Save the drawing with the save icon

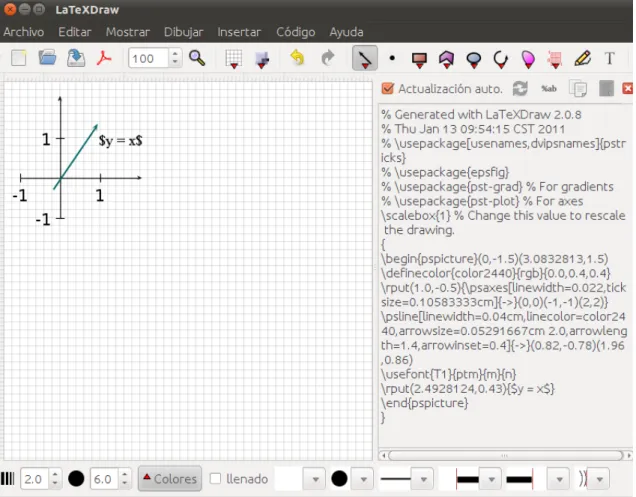pyautogui.click(x=76, y=58)
